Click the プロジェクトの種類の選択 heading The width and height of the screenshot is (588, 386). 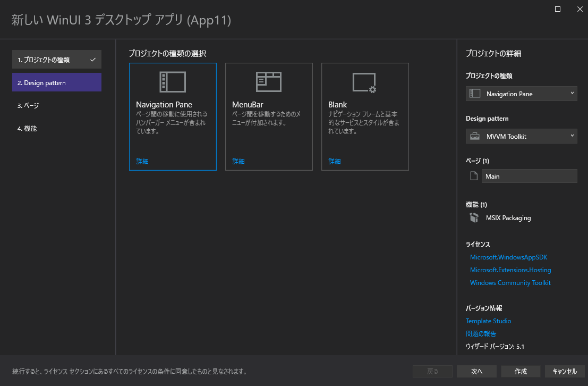tap(168, 53)
